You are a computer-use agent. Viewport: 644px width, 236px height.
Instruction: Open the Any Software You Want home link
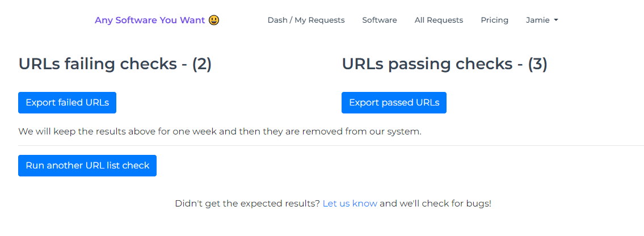(x=157, y=20)
